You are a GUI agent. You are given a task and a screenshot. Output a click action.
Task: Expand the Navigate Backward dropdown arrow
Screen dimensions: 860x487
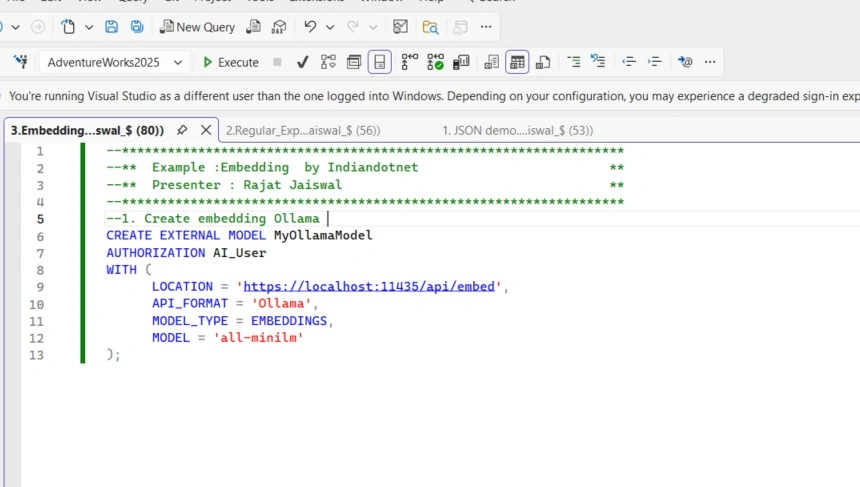15,27
